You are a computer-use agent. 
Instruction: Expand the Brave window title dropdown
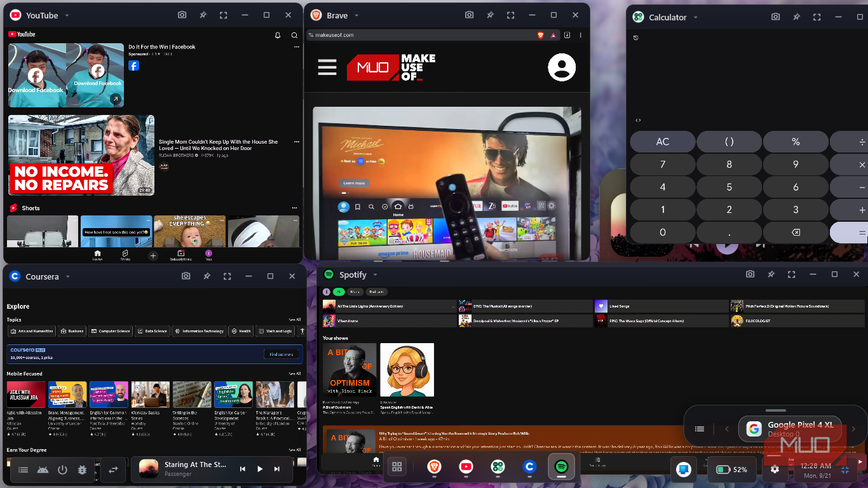tap(356, 15)
